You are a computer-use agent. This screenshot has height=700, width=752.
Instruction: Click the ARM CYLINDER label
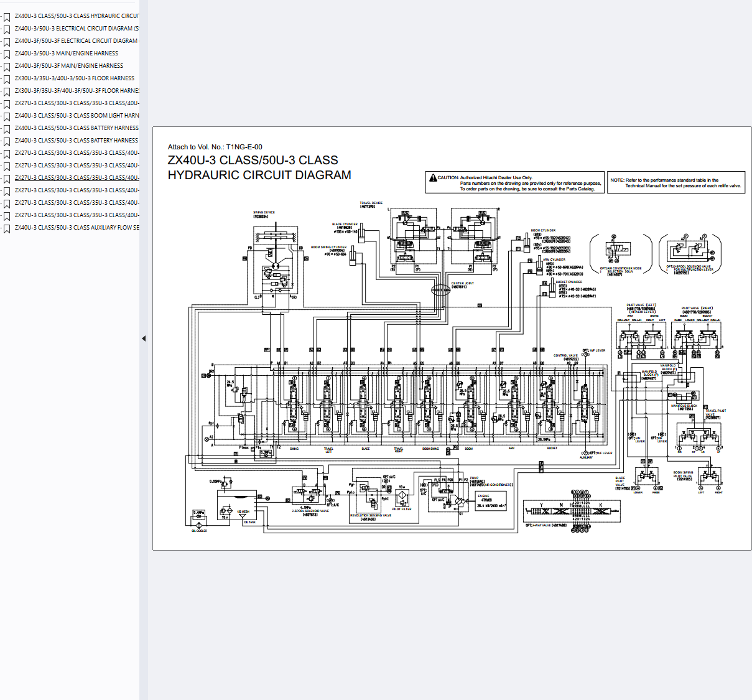click(554, 260)
